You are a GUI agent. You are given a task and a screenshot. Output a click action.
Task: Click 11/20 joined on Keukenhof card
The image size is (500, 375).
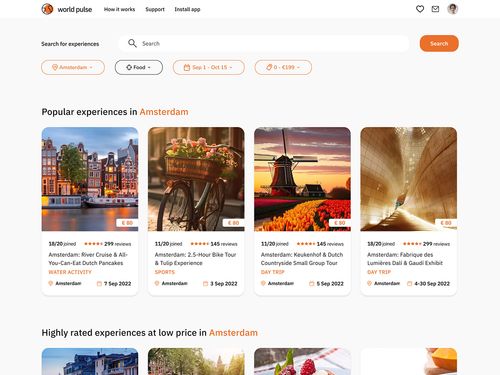pyautogui.click(x=275, y=244)
